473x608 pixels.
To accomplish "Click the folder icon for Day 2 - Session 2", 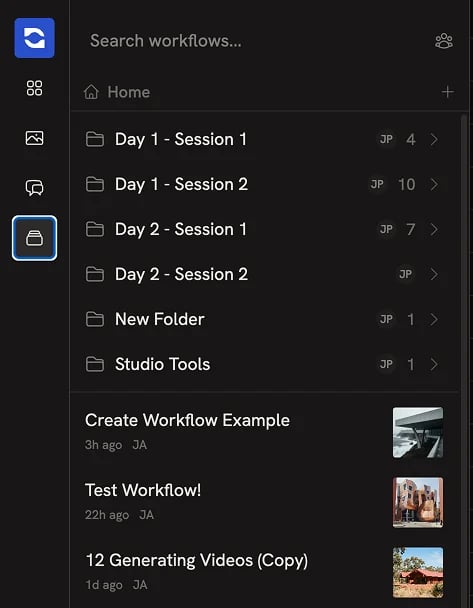I will (95, 274).
